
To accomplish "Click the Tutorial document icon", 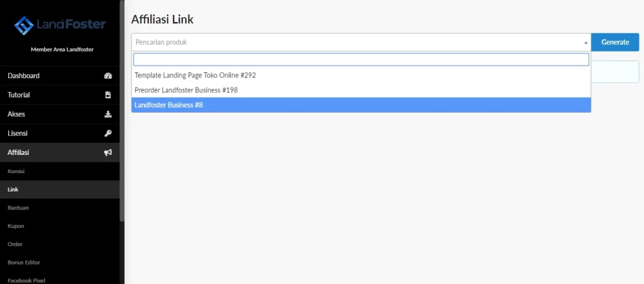I will point(108,95).
